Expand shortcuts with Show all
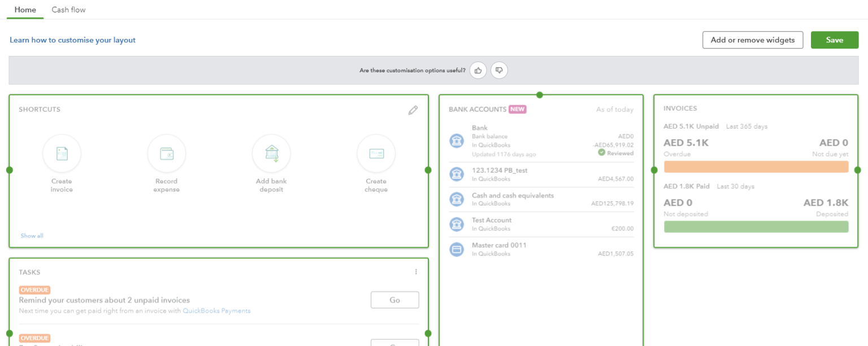This screenshot has width=868, height=346. pos(32,235)
